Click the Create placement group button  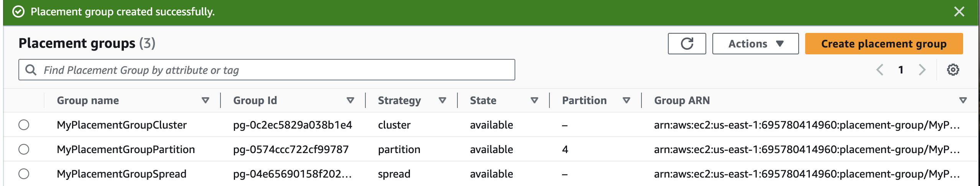pos(884,44)
